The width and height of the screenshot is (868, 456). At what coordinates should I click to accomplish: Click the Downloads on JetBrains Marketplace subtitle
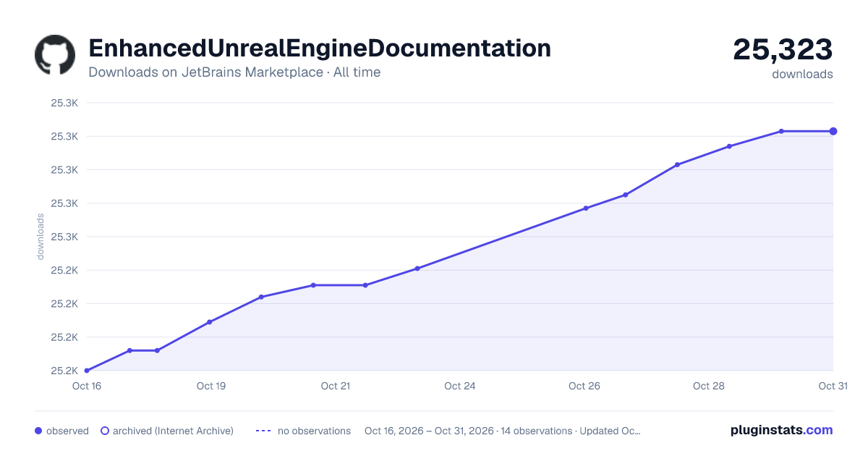click(234, 72)
